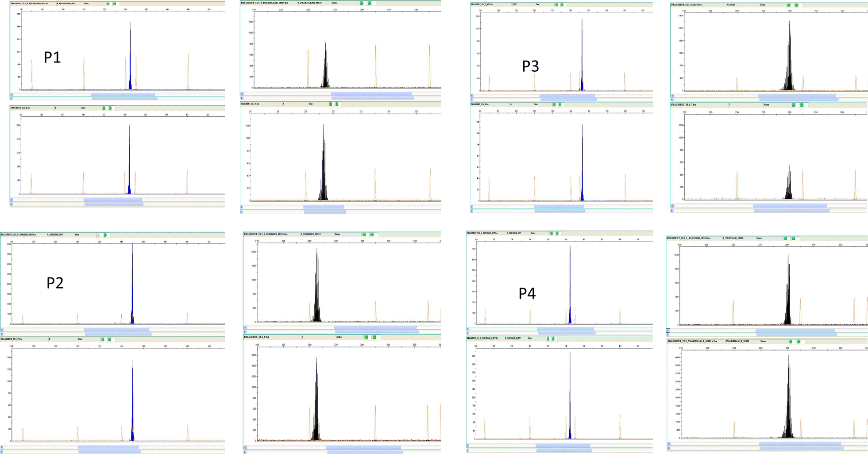Image resolution: width=868 pixels, height=454 pixels.
Task: Click upper scroll-left arrow under 2_PRABHAKAR_MS10 plot
Action: [242, 94]
